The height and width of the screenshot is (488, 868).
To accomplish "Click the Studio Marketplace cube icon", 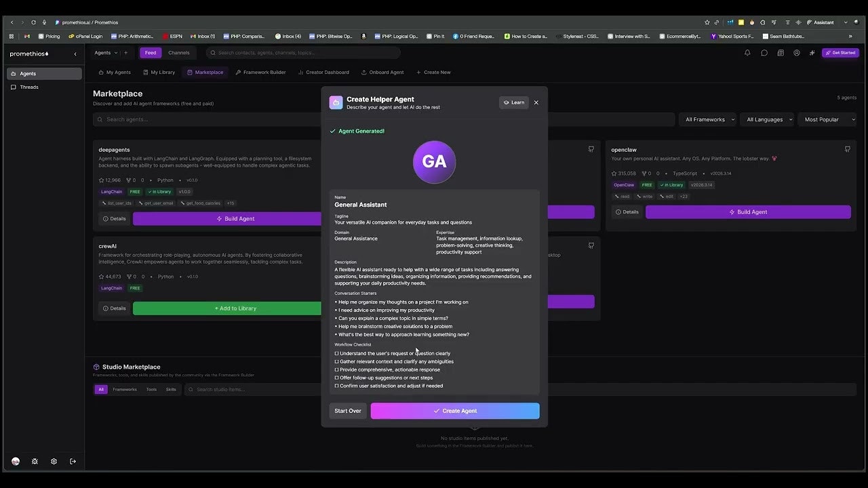I will pos(96,367).
